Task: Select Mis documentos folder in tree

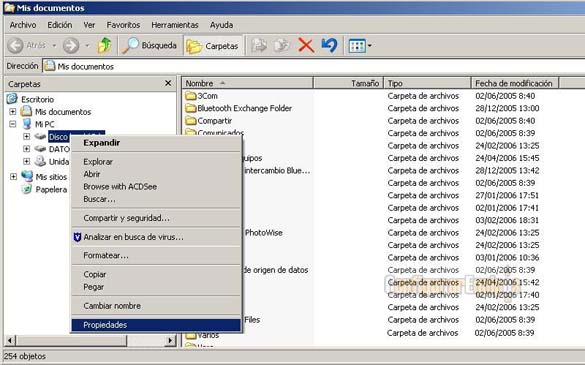Action: pyautogui.click(x=63, y=112)
